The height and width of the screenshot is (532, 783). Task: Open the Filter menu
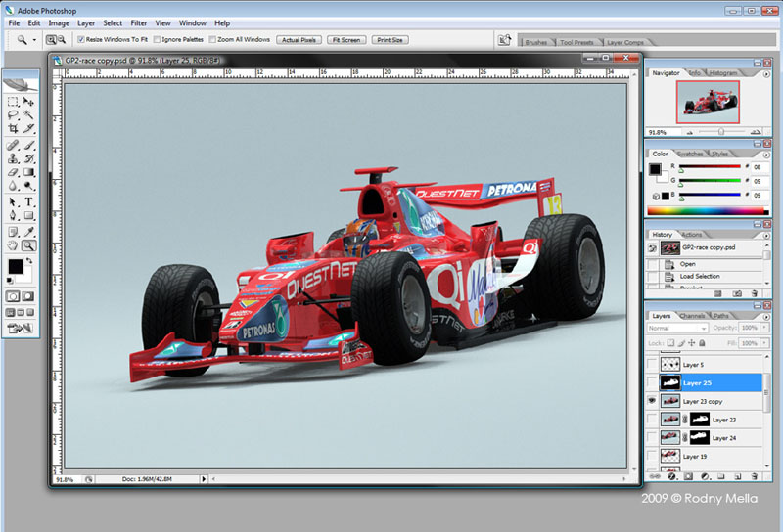point(139,22)
